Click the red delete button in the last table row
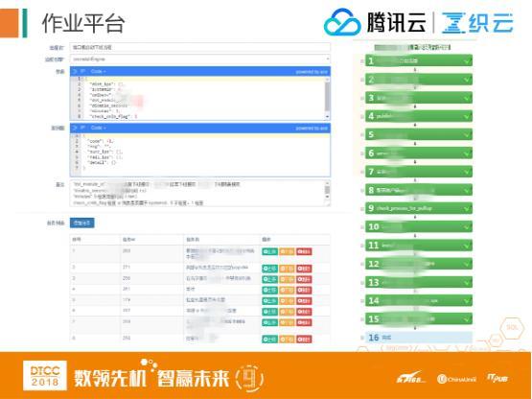The width and height of the screenshot is (532, 399). pos(304,340)
